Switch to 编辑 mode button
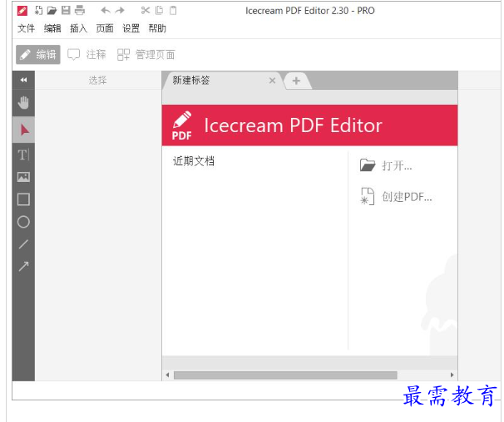The height and width of the screenshot is (422, 504). [38, 55]
